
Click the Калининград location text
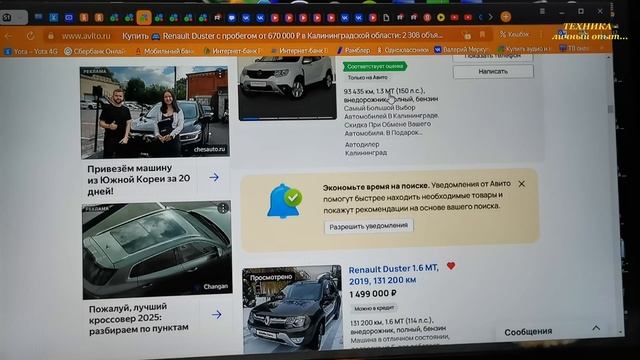click(366, 153)
